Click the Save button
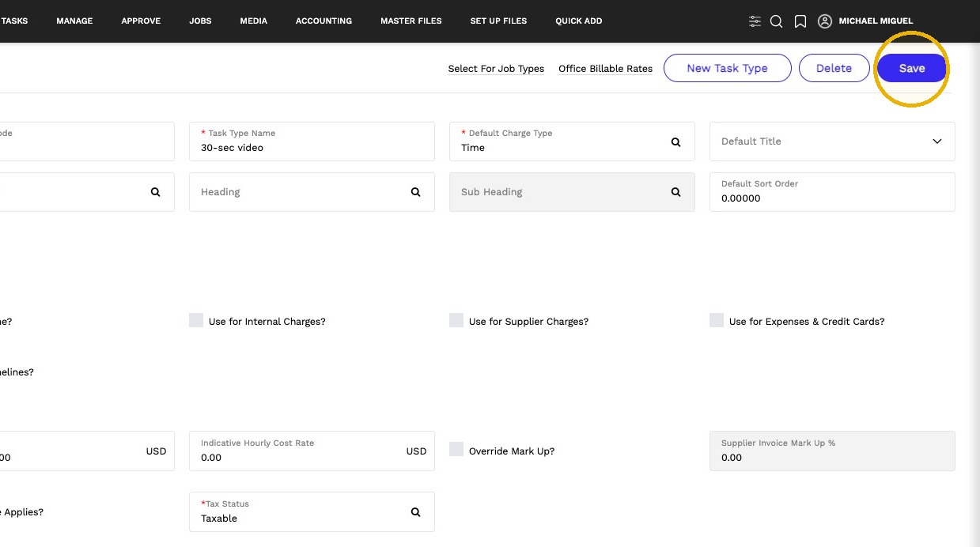 912,68
